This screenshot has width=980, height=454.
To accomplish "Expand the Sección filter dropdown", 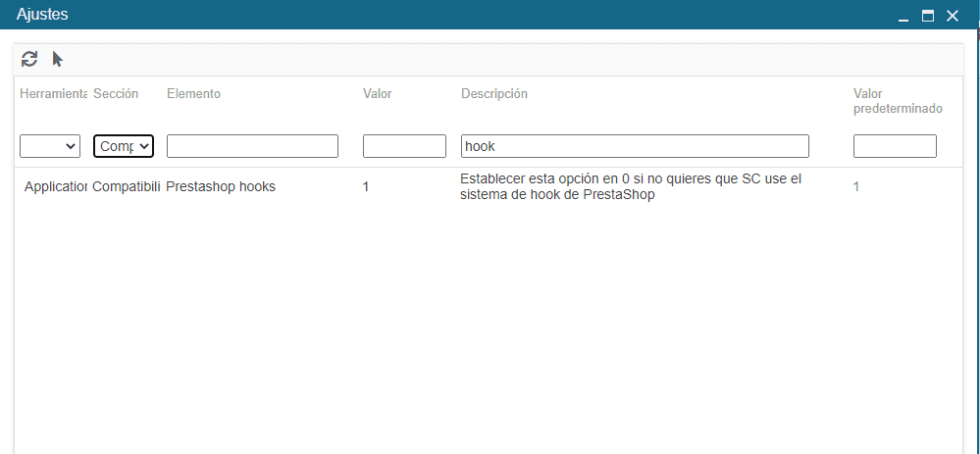I will coord(124,146).
